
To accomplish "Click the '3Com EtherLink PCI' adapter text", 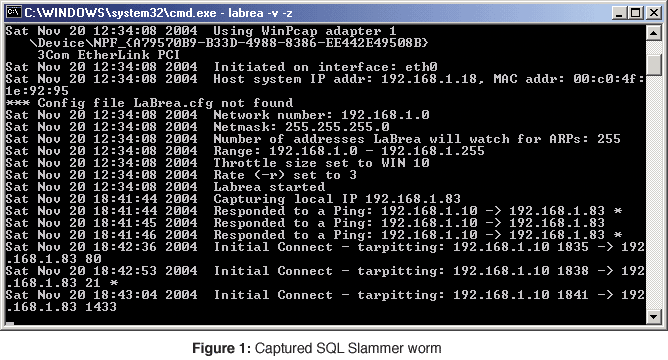I will tap(108, 55).
